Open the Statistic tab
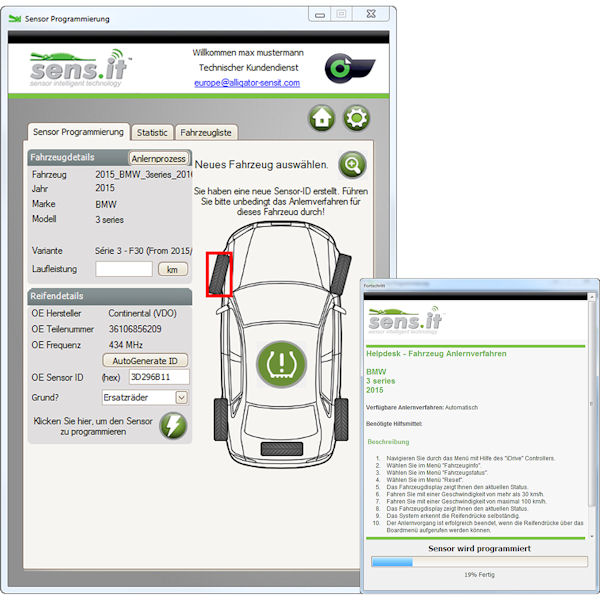The image size is (600, 600). [152, 133]
